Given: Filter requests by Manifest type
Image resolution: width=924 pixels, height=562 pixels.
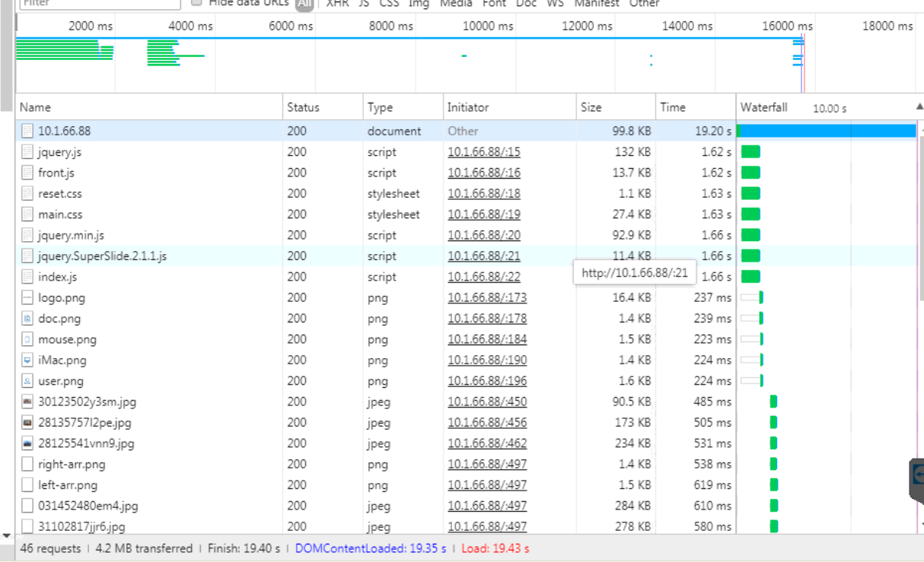Looking at the screenshot, I should pyautogui.click(x=597, y=3).
